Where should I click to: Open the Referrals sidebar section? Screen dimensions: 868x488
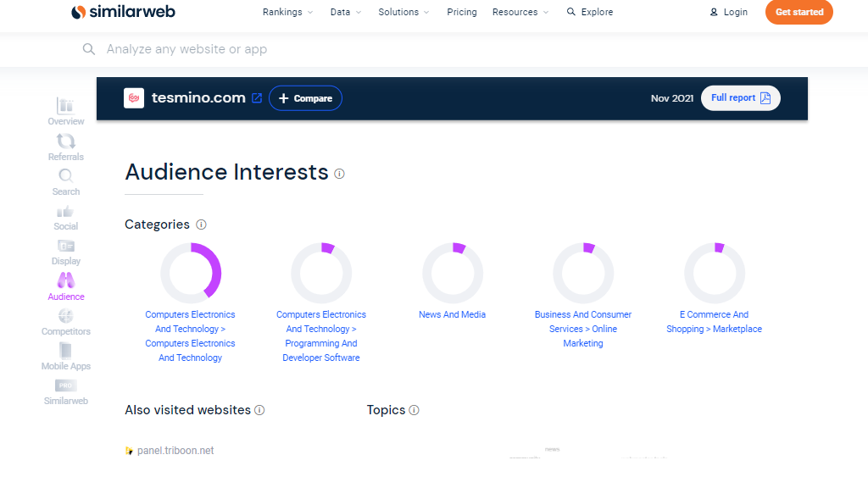tap(66, 147)
